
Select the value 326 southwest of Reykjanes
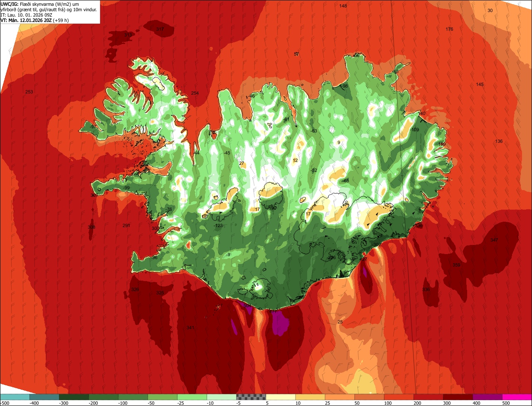pyautogui.click(x=135, y=289)
